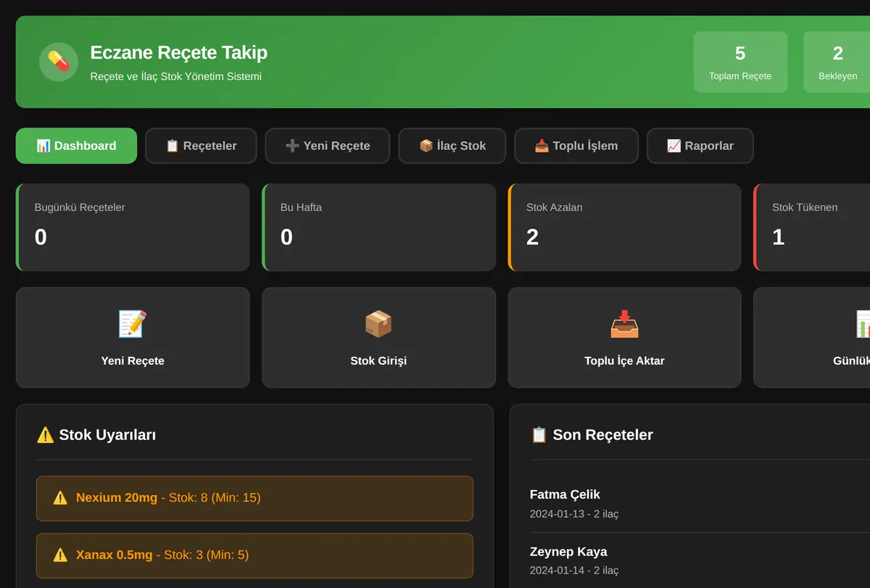Click the notepad icon above Yeni Reçete

pyautogui.click(x=133, y=324)
